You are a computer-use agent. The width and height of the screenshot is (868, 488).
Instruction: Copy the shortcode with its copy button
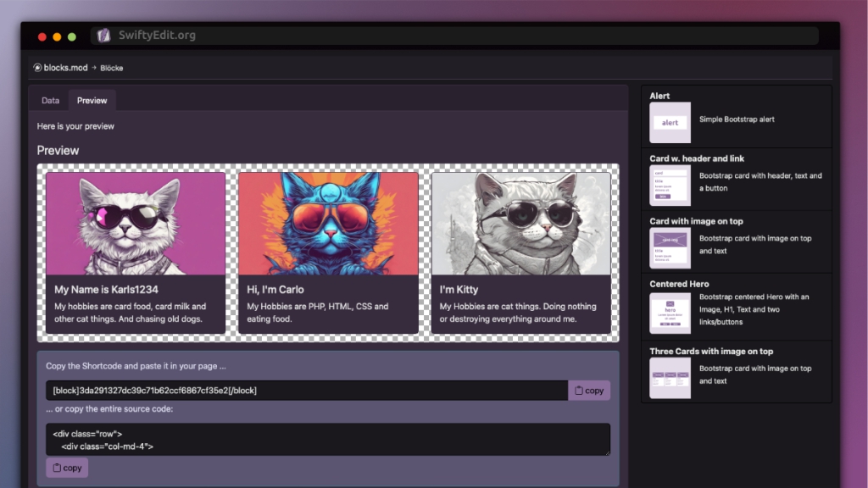coord(589,391)
